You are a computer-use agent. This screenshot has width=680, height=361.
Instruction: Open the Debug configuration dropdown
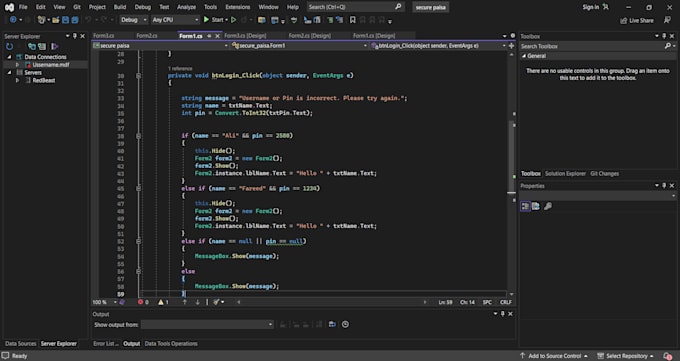(134, 20)
